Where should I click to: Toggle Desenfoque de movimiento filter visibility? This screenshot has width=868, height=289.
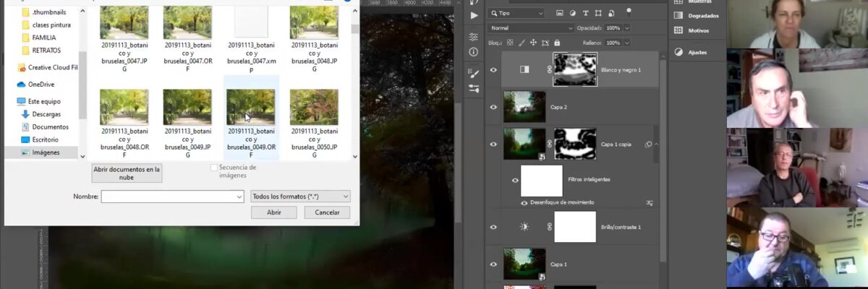524,203
